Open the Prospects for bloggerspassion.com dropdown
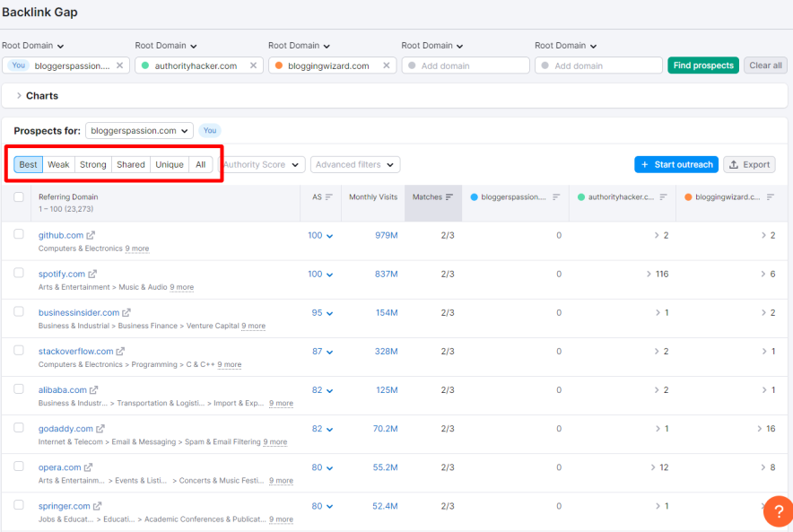 [139, 131]
